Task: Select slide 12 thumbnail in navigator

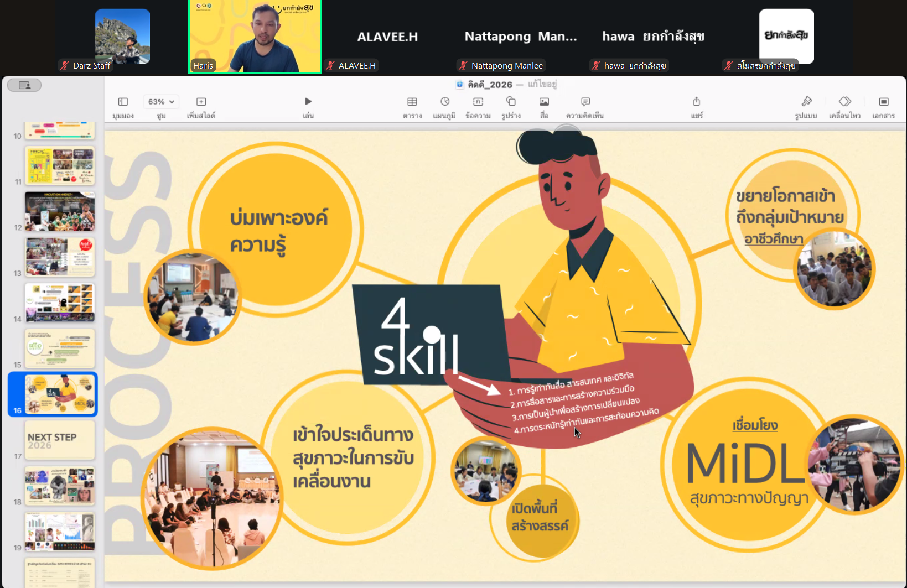Action: click(x=60, y=212)
